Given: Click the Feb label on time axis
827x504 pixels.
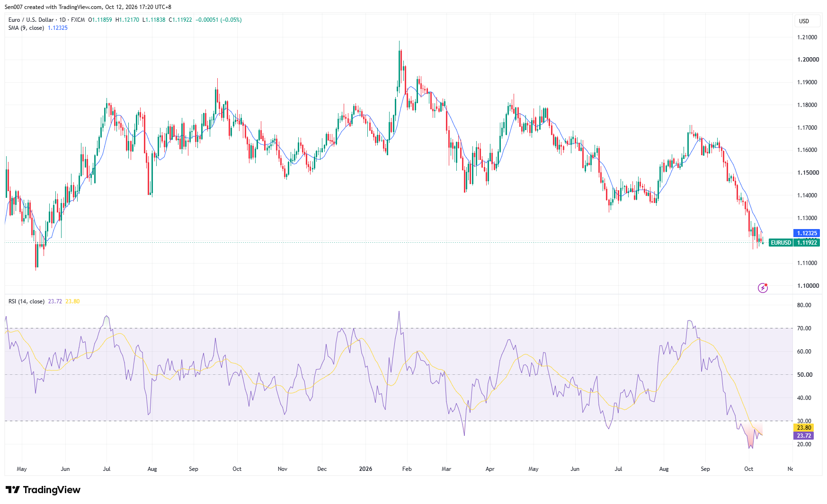Looking at the screenshot, I should (x=407, y=469).
